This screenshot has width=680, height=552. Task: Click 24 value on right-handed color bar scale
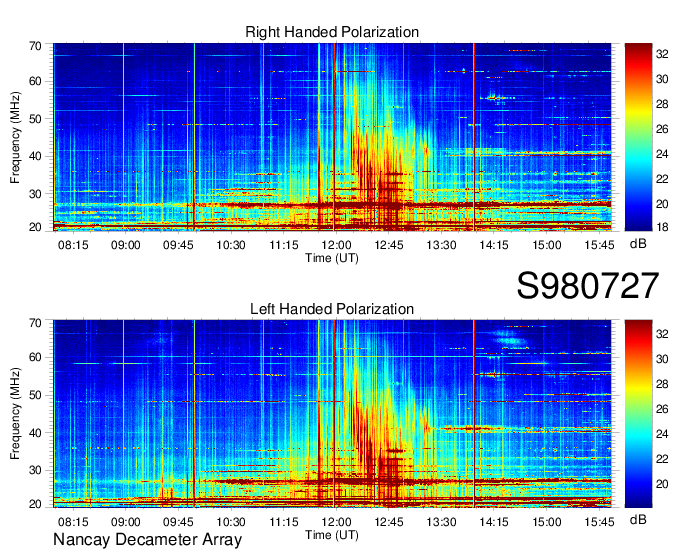tap(662, 154)
